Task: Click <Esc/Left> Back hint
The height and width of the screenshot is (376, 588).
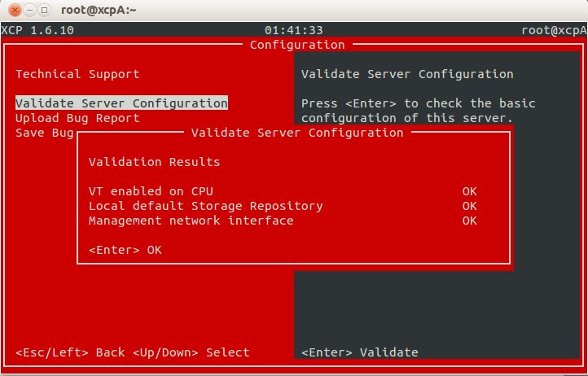Action: (70, 352)
